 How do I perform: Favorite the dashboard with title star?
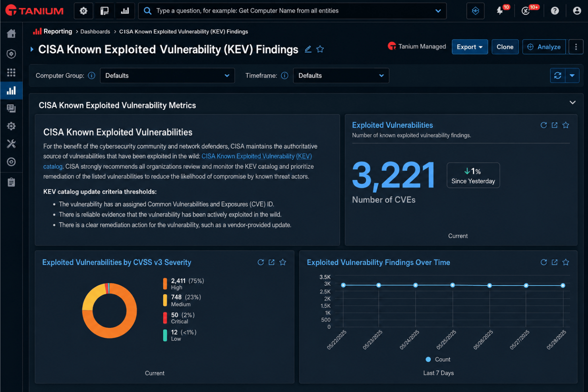point(320,49)
